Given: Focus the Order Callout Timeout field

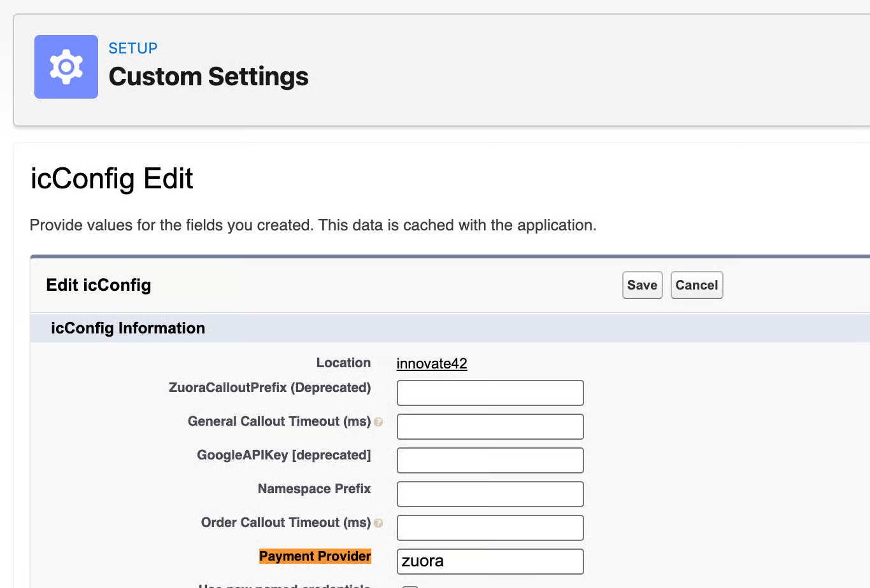Looking at the screenshot, I should [490, 528].
